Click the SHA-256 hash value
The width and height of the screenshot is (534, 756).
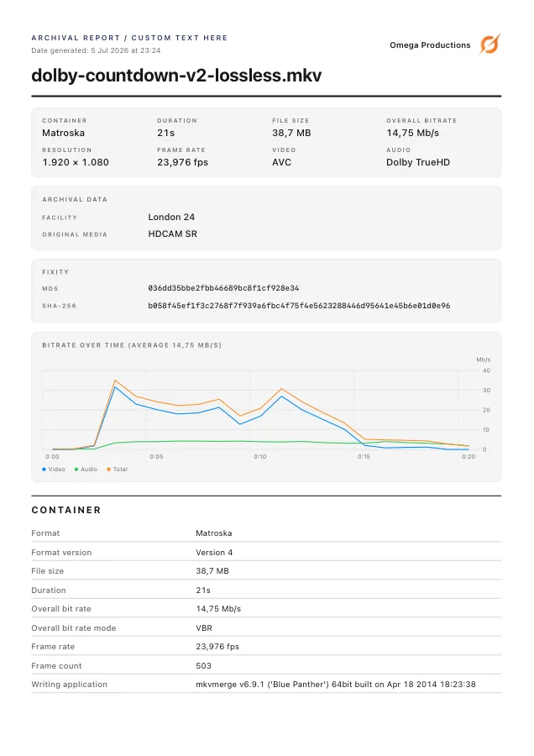(x=299, y=305)
